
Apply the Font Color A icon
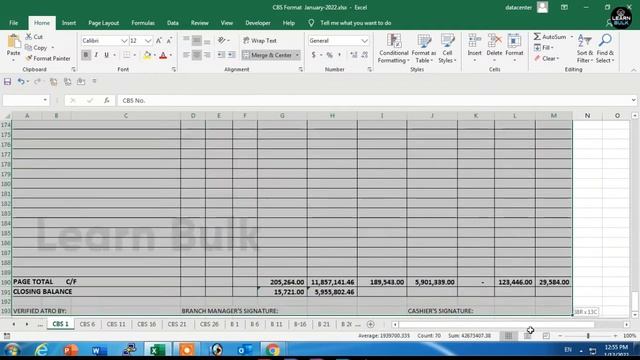click(163, 55)
